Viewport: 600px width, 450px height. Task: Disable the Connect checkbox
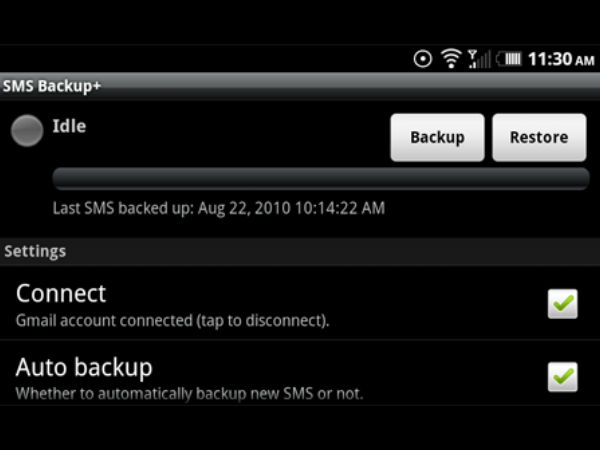(562, 303)
